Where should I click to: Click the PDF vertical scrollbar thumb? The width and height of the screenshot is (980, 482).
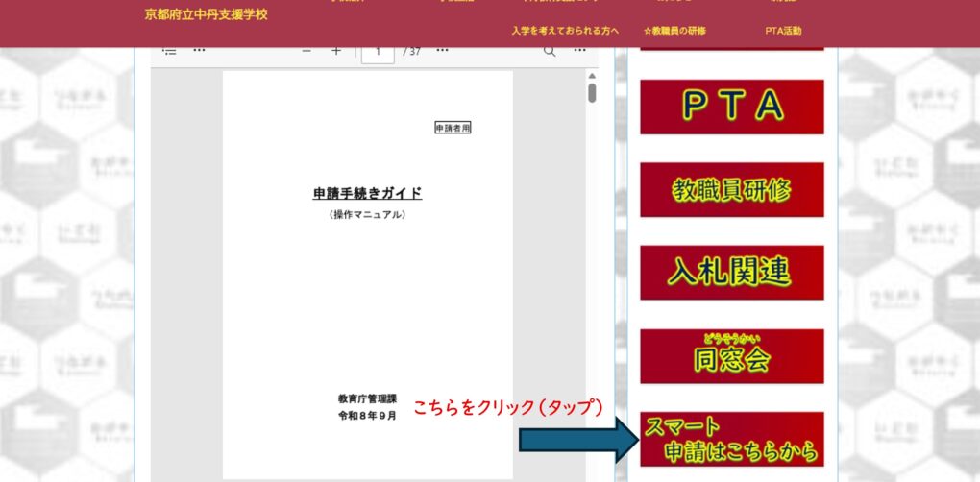coord(592,93)
